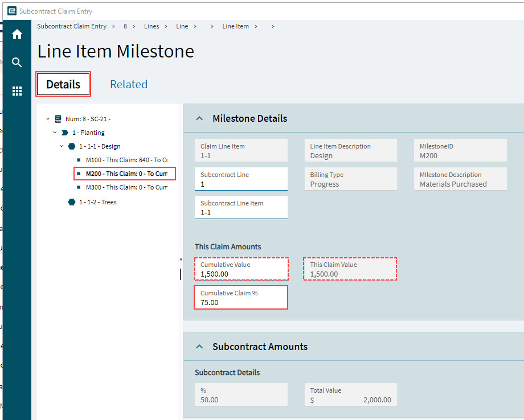Screen dimensions: 524x420
Task: Click the square bullet beside M300
Action: tap(79, 187)
